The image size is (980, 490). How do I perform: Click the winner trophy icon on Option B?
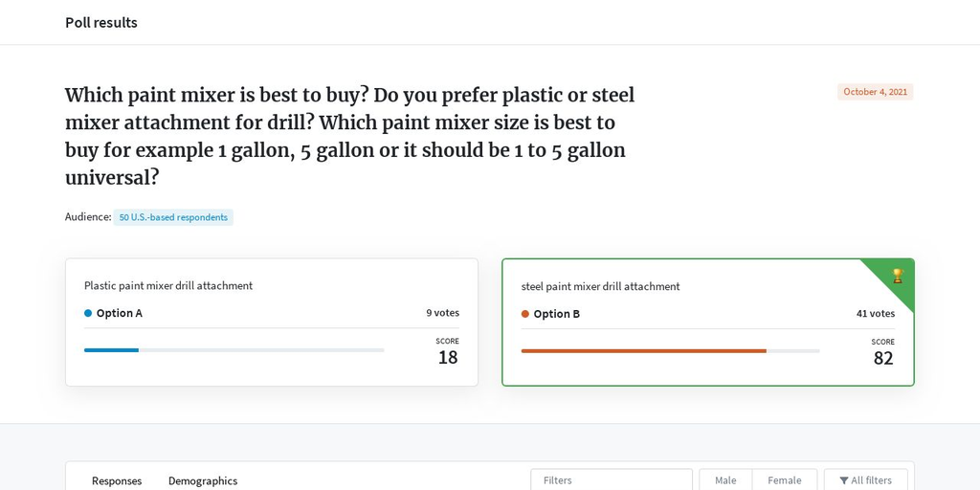tap(898, 276)
